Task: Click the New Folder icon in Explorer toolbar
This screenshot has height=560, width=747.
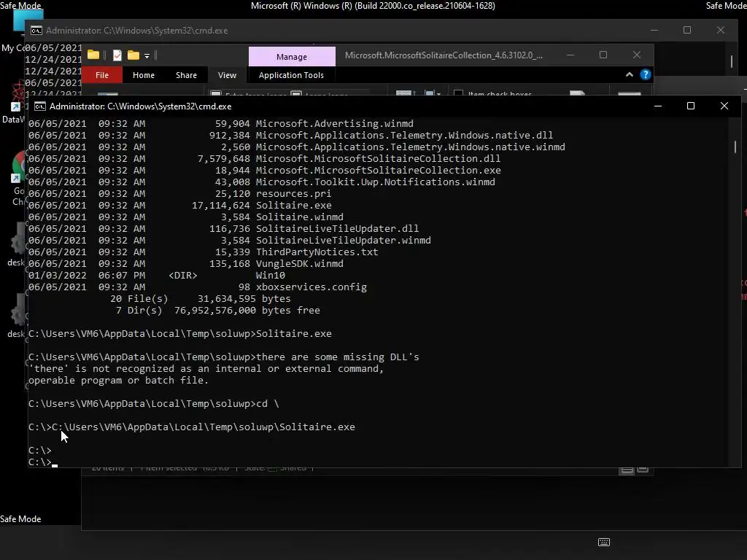Action: coord(133,55)
